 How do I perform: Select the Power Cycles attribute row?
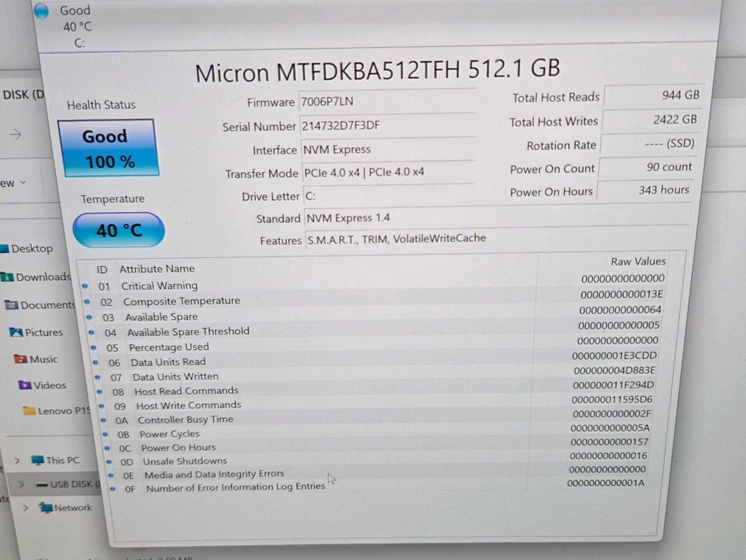coord(376,430)
